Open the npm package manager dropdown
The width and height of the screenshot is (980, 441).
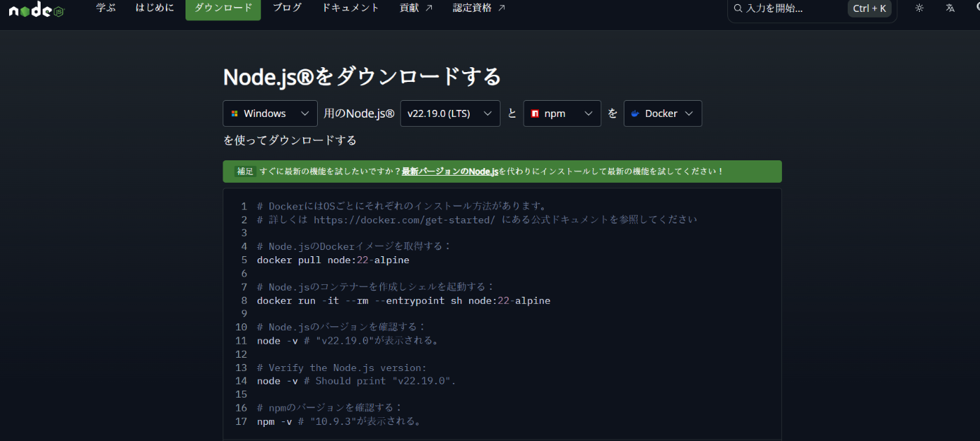(x=562, y=113)
